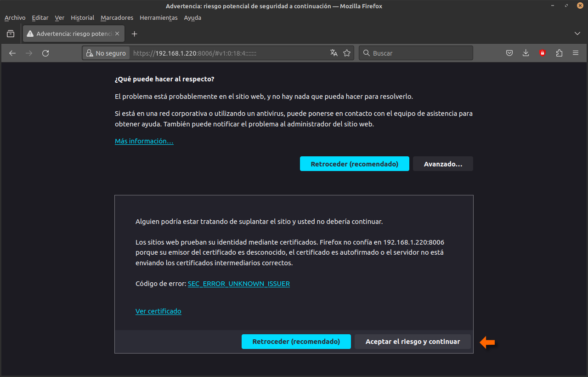This screenshot has width=588, height=377.
Task: Bookmark this page with star icon
Action: (347, 53)
